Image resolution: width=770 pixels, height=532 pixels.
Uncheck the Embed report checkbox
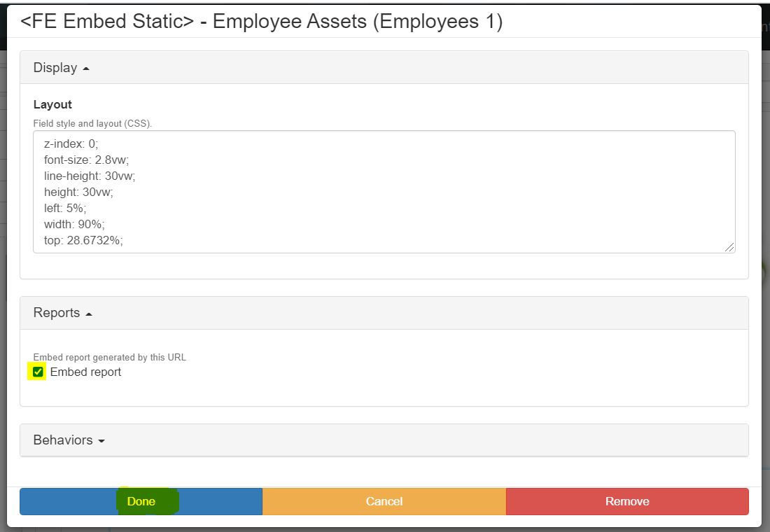pos(38,372)
